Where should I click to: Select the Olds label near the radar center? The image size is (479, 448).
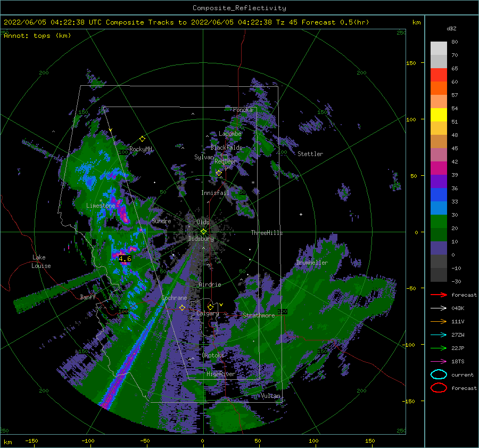[x=203, y=222]
